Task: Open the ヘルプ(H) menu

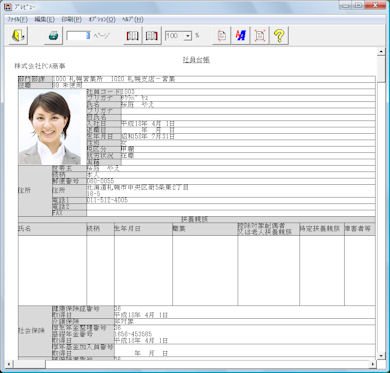Action: 133,19
